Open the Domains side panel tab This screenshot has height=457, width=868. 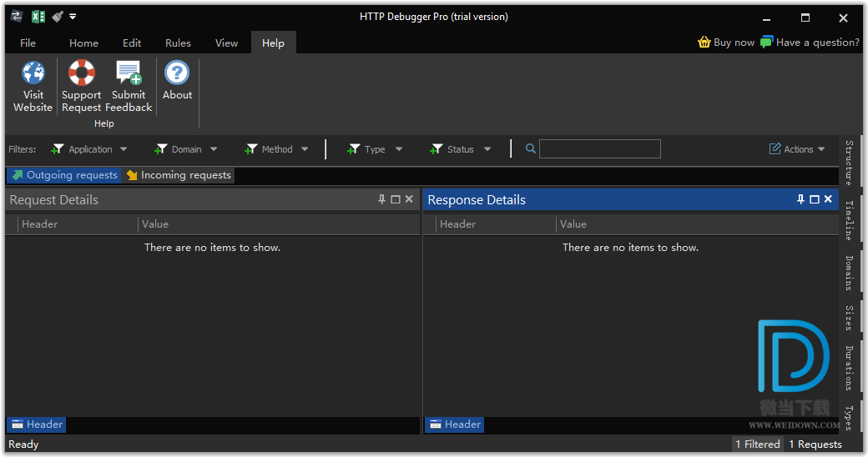tap(849, 273)
